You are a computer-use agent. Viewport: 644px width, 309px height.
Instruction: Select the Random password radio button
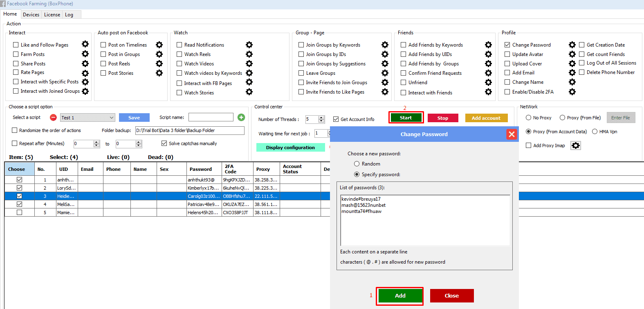pos(357,164)
